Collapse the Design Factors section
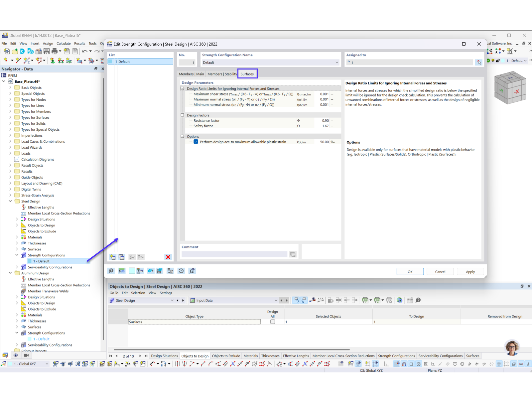 click(182, 115)
